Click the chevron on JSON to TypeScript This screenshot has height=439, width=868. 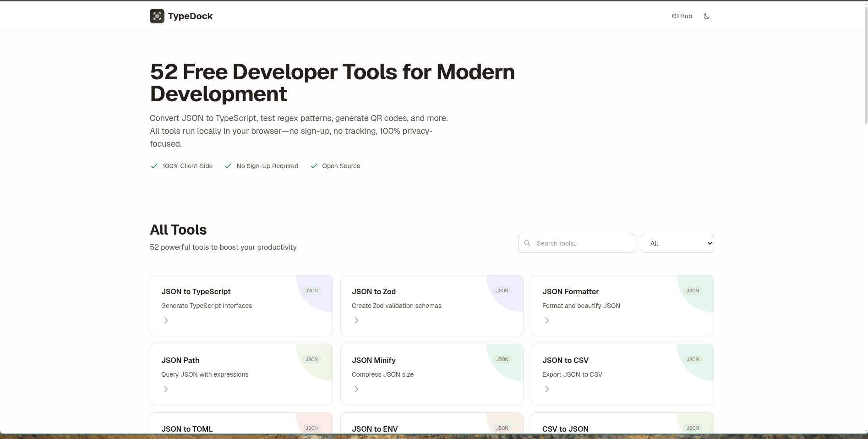click(166, 320)
